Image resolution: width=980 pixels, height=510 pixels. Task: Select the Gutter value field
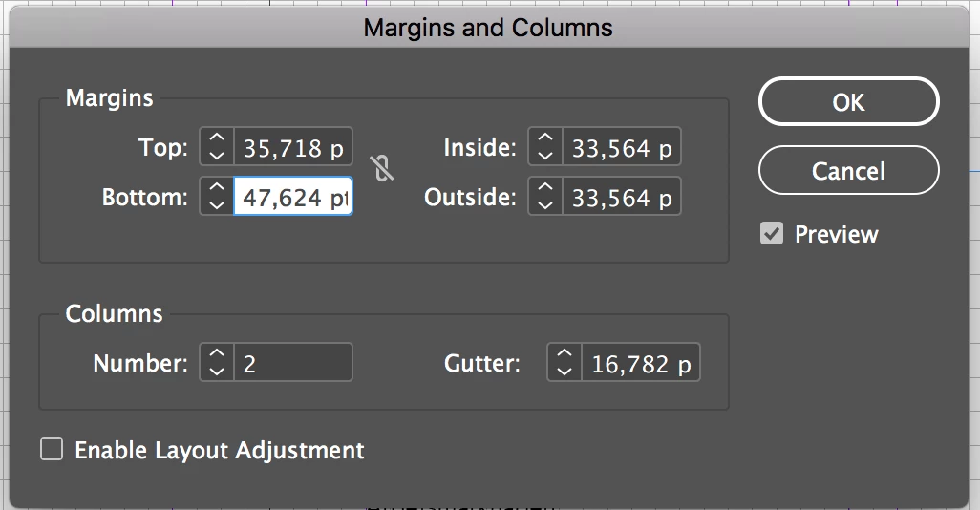point(641,363)
